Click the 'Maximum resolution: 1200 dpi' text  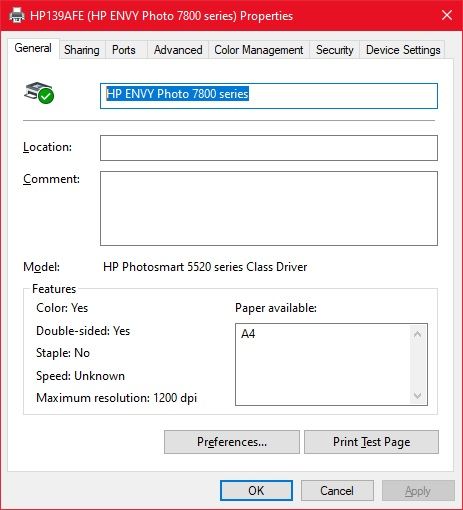click(116, 398)
